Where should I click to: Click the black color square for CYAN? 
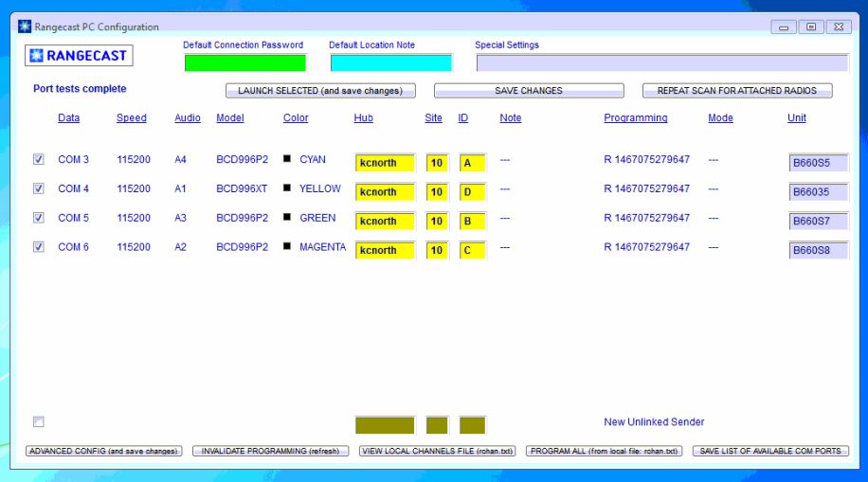[x=287, y=159]
